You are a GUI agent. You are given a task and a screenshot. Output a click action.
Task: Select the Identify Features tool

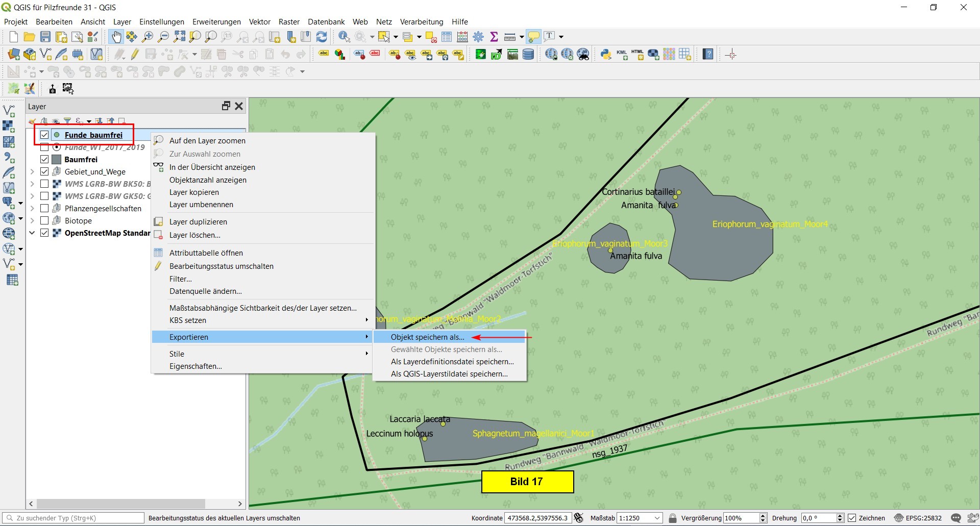click(x=344, y=37)
